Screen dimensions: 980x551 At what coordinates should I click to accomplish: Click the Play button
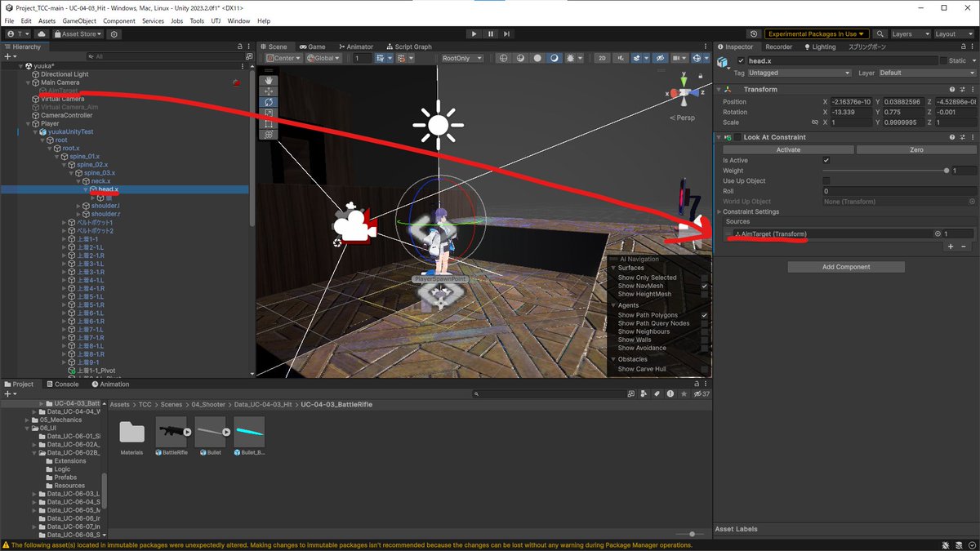474,33
